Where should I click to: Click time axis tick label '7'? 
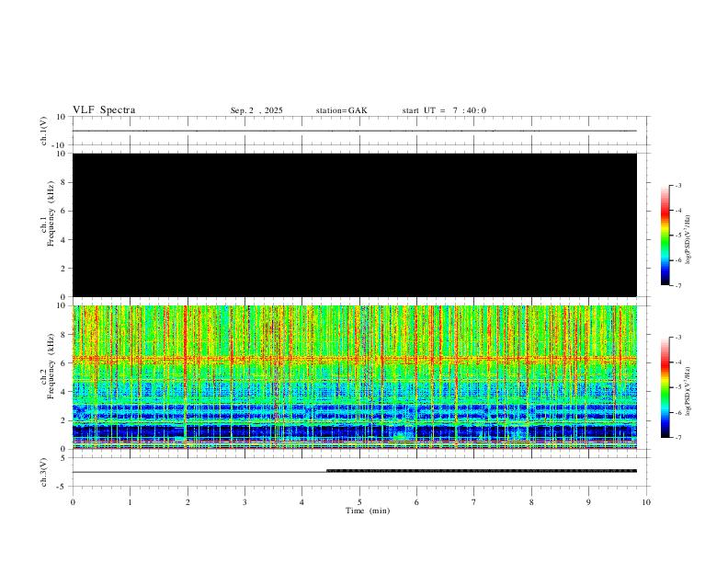pyautogui.click(x=474, y=502)
